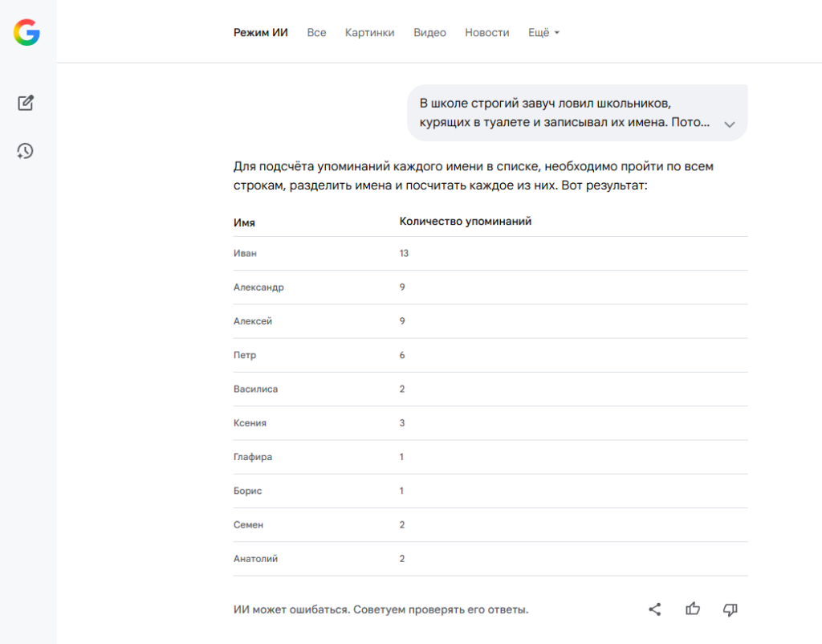Click the AI disclaimer text at the bottom
822x644 pixels.
tap(381, 609)
